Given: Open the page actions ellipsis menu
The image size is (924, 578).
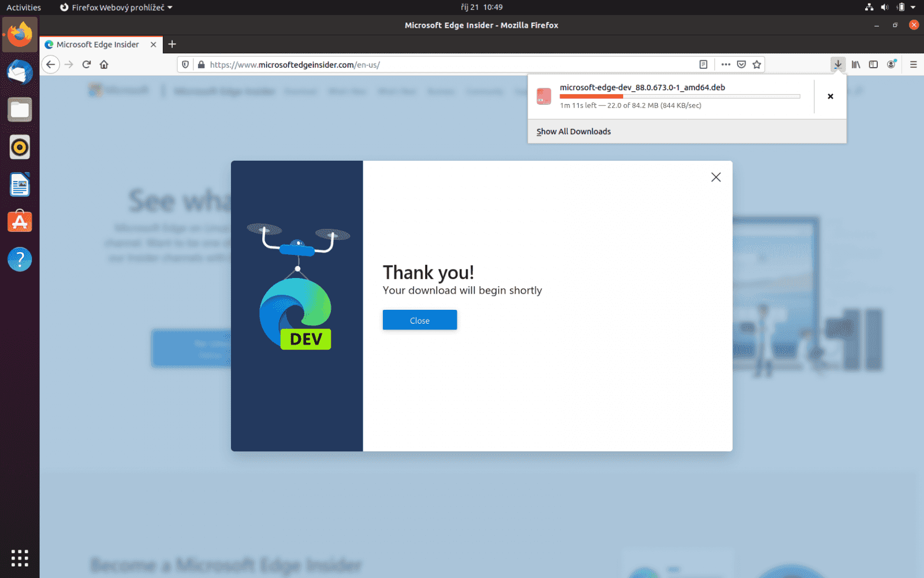Looking at the screenshot, I should pyautogui.click(x=725, y=64).
